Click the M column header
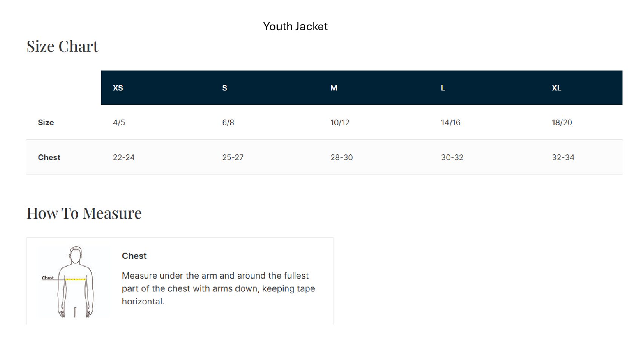The image size is (644, 362). pyautogui.click(x=334, y=88)
